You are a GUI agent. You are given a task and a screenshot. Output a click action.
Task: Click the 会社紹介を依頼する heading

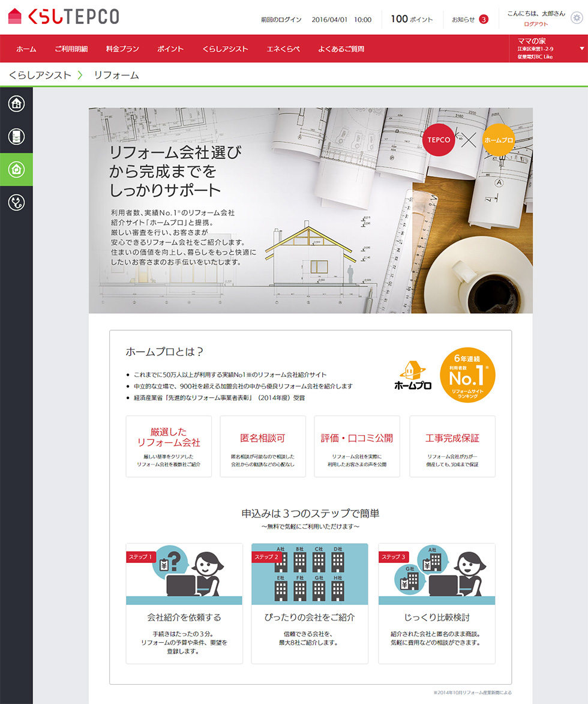coord(184,618)
